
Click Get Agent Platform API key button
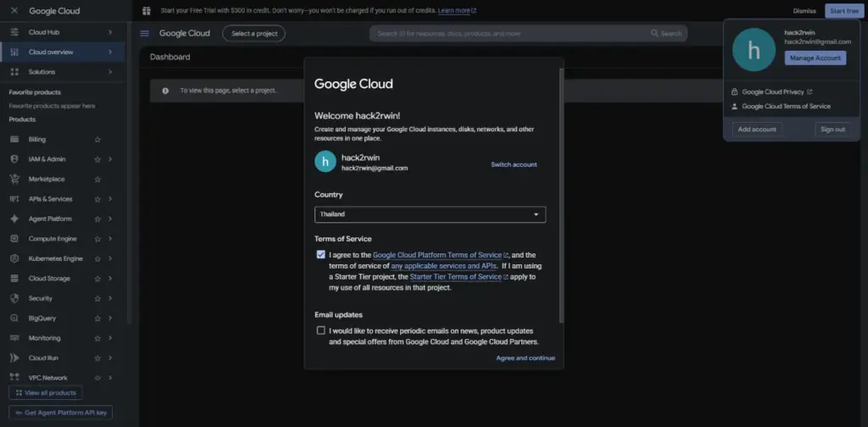coord(61,413)
